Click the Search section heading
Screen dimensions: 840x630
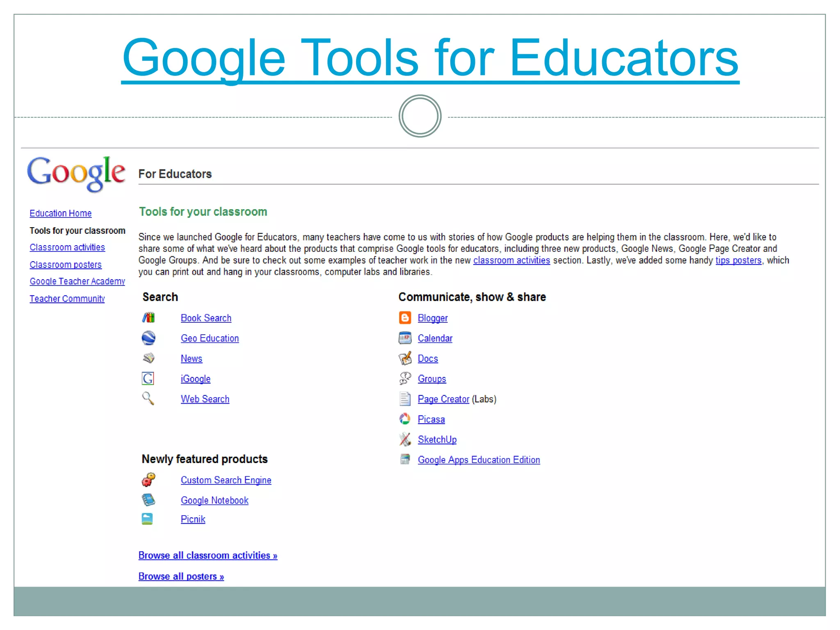[x=160, y=297]
